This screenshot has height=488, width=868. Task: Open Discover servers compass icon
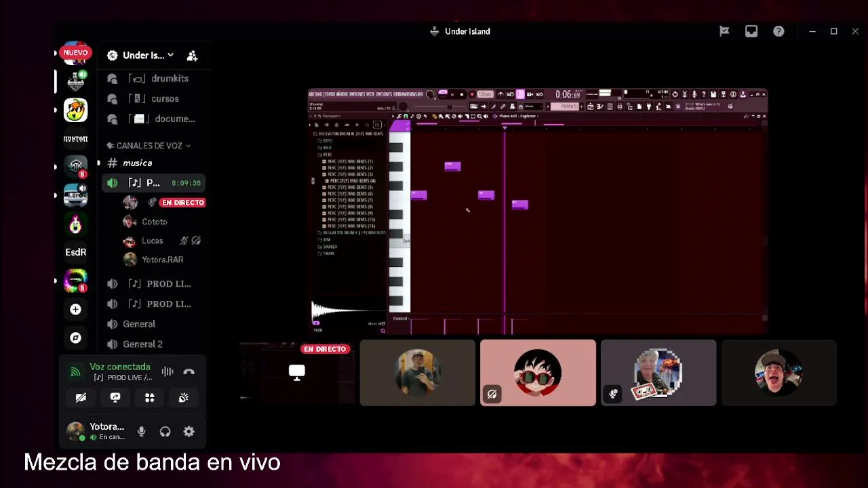point(75,338)
